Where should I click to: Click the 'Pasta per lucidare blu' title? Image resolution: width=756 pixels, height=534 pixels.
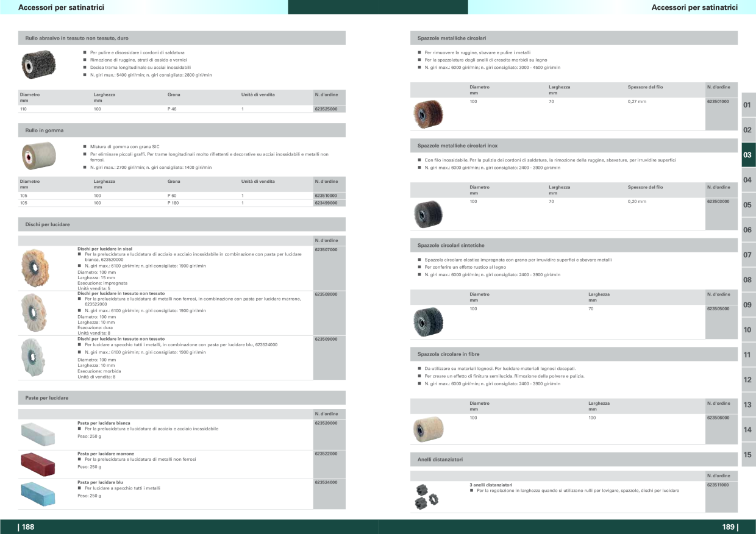point(101,482)
